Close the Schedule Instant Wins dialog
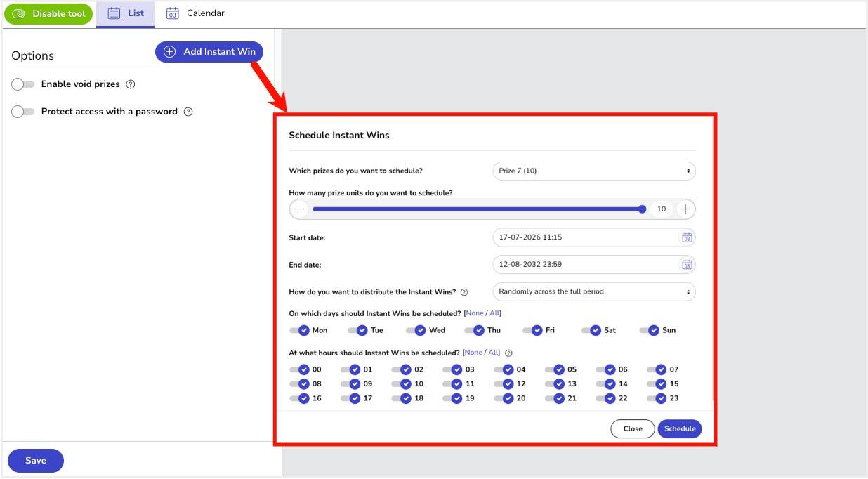The width and height of the screenshot is (868, 479). [633, 428]
